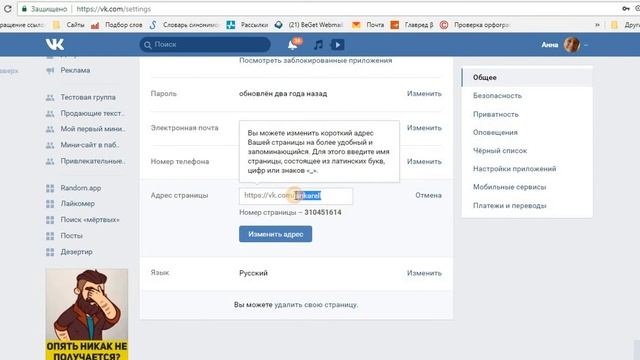640x360 pixels.
Task: Open the music note icon
Action: click(318, 44)
